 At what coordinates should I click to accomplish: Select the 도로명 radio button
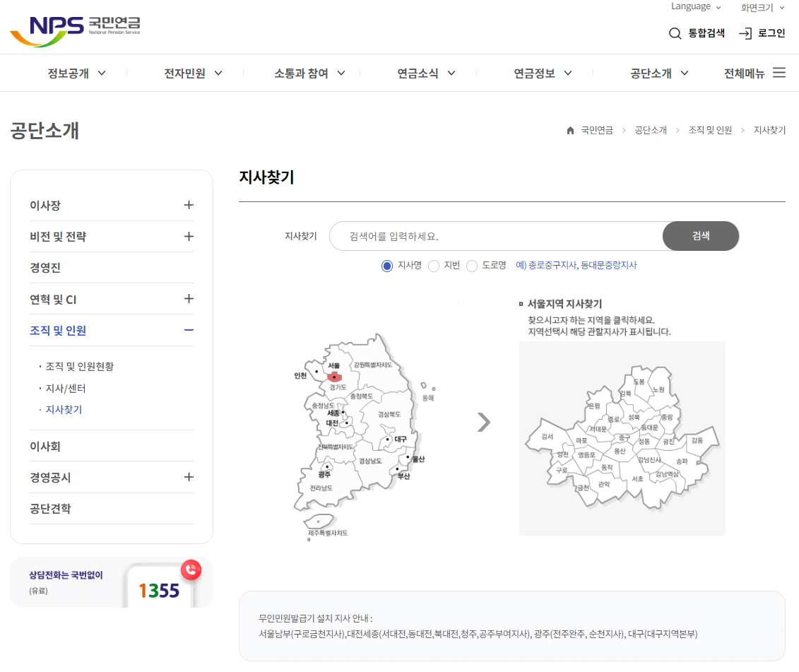[472, 266]
